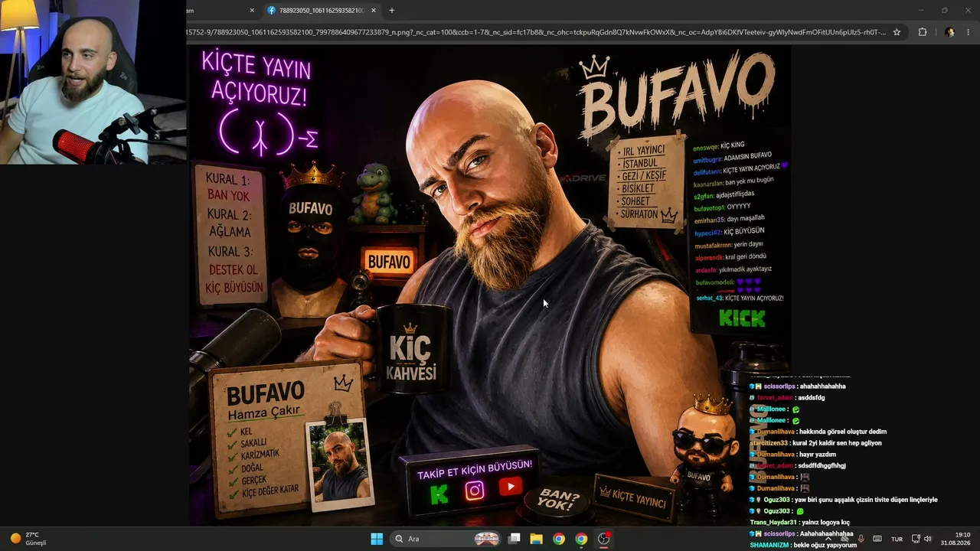
Task: Click the chat username 'scissorlips' with 'ahahahhahahha'
Action: pyautogui.click(x=781, y=386)
